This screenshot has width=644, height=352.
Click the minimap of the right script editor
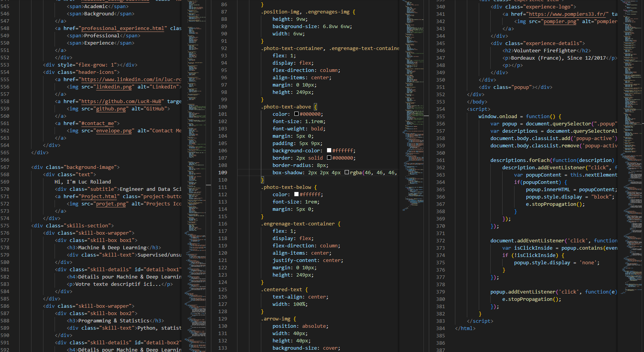pos(631,176)
